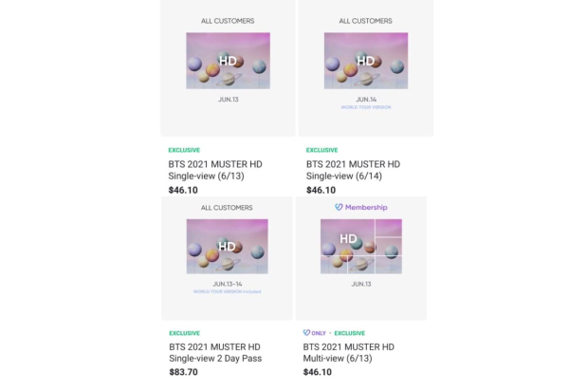Click the EXCLUSIVE label above Single-view (6/13)
The height and width of the screenshot is (392, 588).
coord(184,150)
